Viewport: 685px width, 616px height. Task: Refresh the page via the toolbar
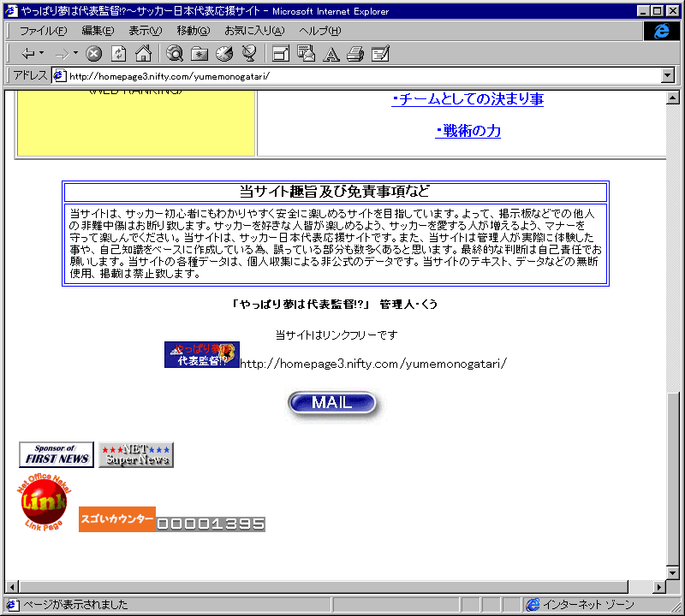click(118, 54)
